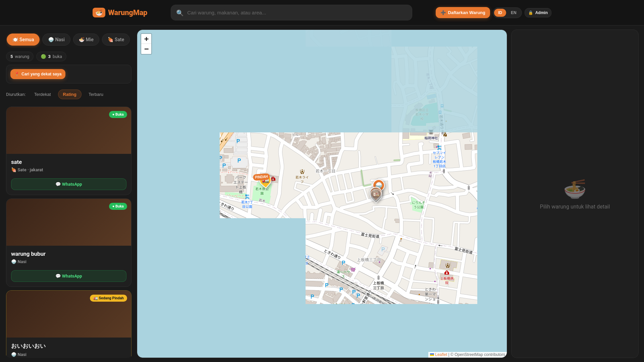Open the warung bubur card image
The height and width of the screenshot is (362, 644).
tap(69, 223)
